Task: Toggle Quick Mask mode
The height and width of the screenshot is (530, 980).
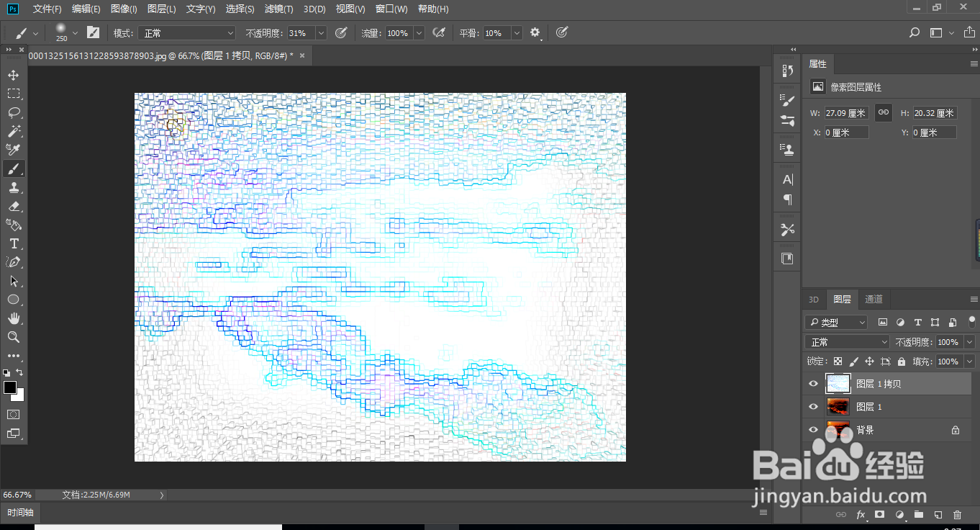Action: pos(14,415)
